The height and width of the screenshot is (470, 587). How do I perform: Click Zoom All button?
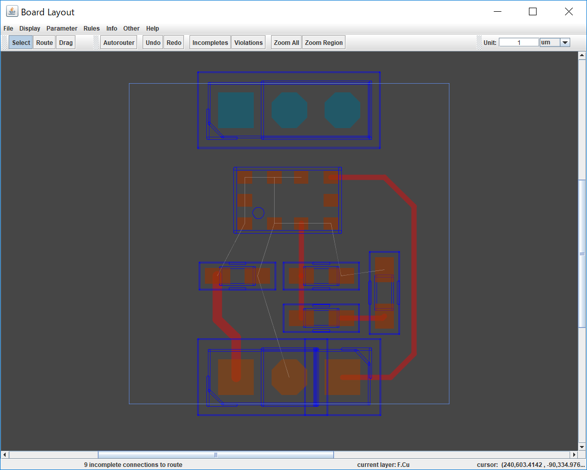[286, 43]
